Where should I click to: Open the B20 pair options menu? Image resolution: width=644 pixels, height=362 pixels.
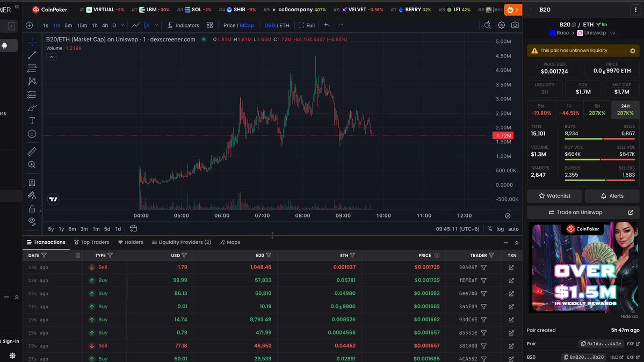tap(636, 10)
